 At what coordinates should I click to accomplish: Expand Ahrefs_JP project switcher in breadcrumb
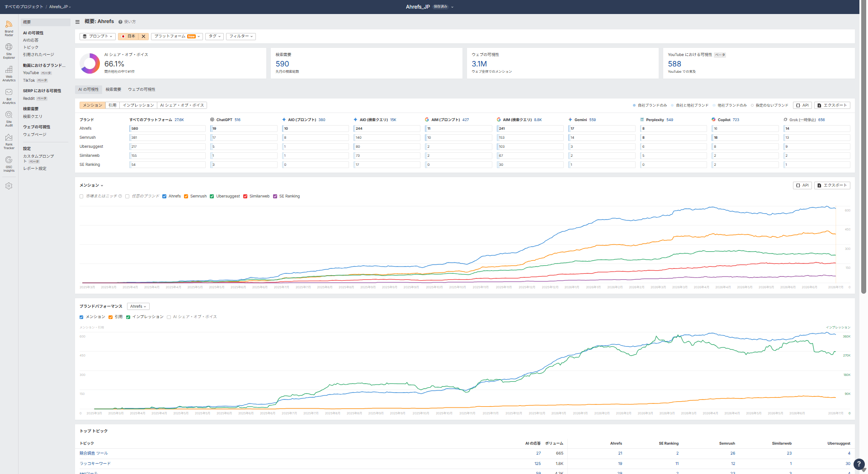[60, 7]
